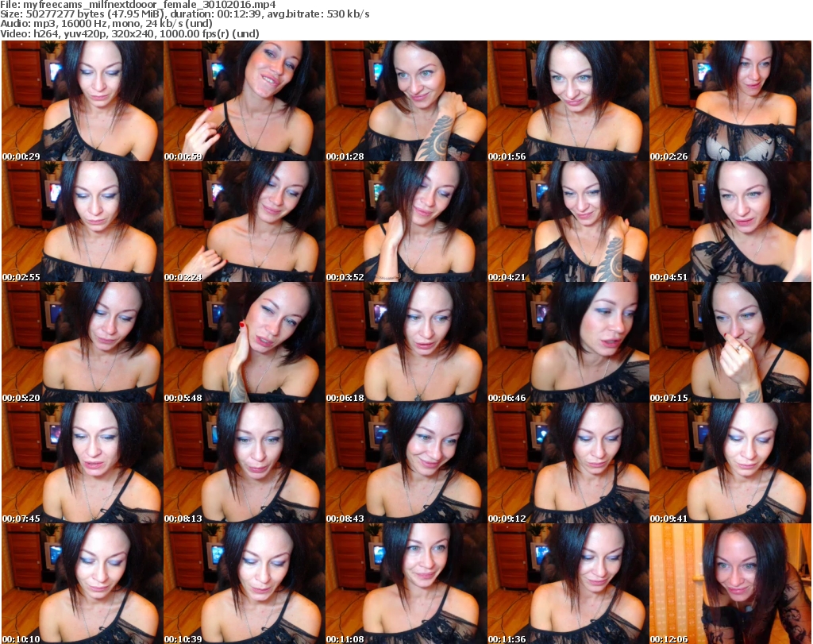Click the Size and duration info line
The width and height of the screenshot is (813, 644).
(184, 14)
